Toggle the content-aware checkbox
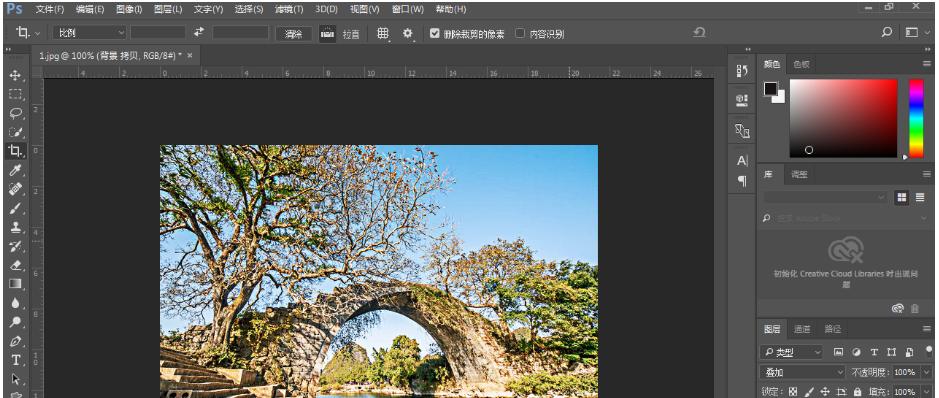 [x=520, y=34]
